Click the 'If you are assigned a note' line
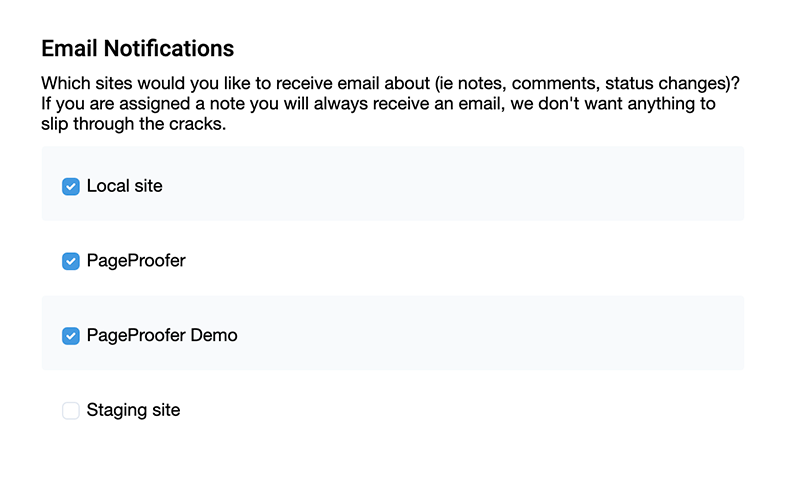Screen dimensions: 800x478 378,104
